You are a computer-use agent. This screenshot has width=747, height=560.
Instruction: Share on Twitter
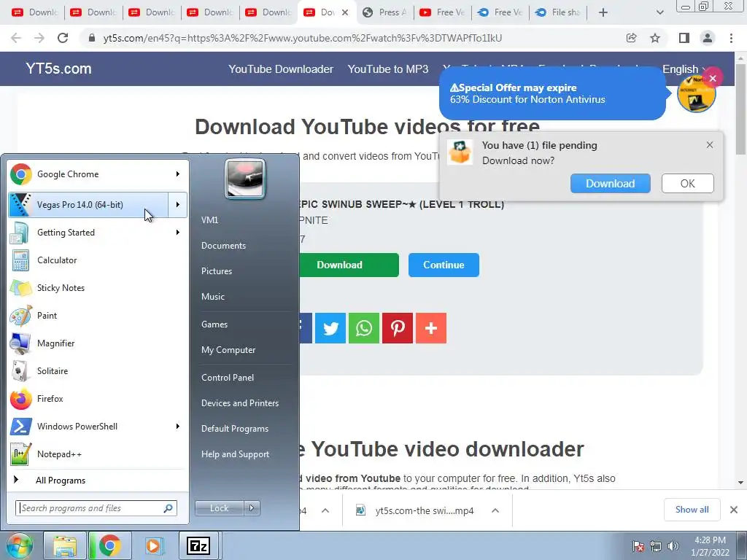point(330,328)
